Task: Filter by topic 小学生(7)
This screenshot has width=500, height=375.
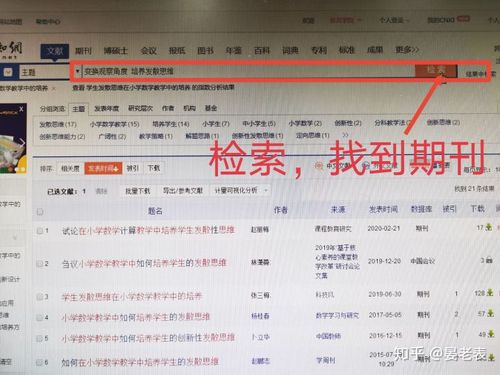Action: pyautogui.click(x=216, y=124)
